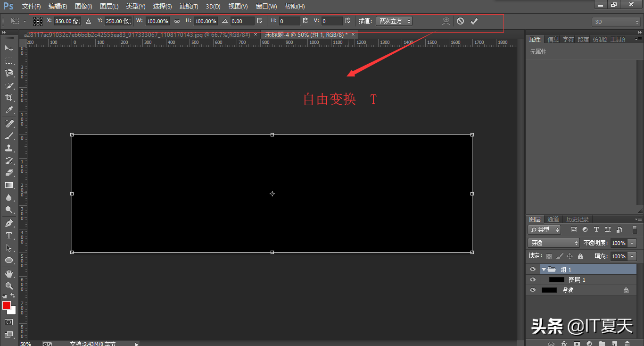Open the blend mode dropdown showing 穿透
644x346 pixels.
(553, 243)
